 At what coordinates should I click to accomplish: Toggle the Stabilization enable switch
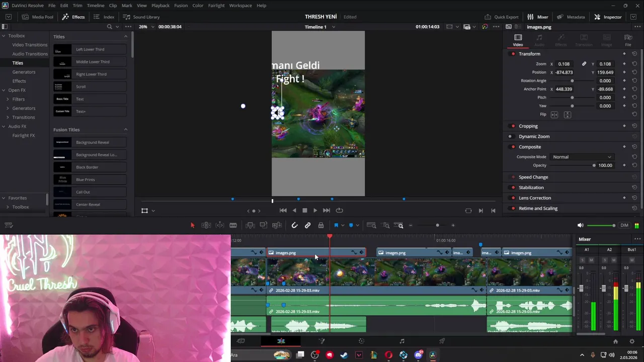point(513,188)
